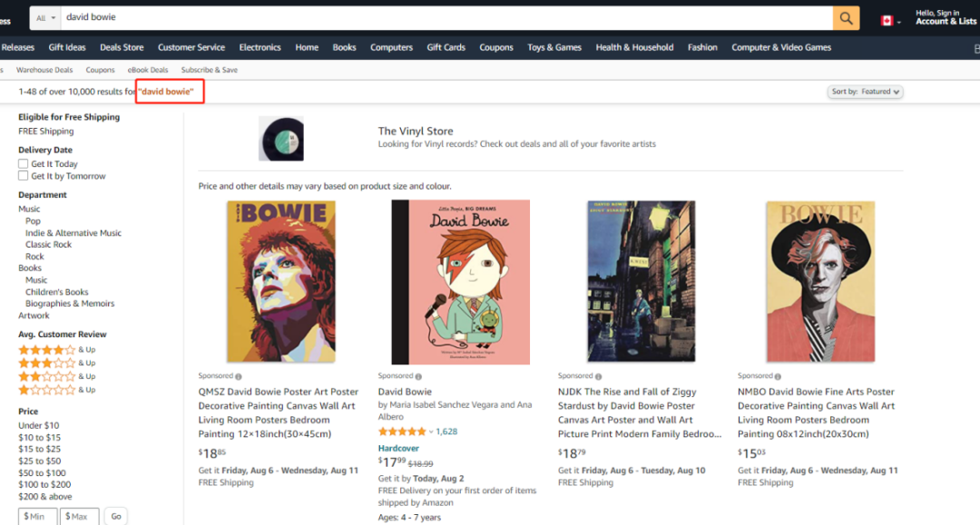Image resolution: width=980 pixels, height=525 pixels.
Task: Select FREE Shipping filter
Action: pos(45,131)
